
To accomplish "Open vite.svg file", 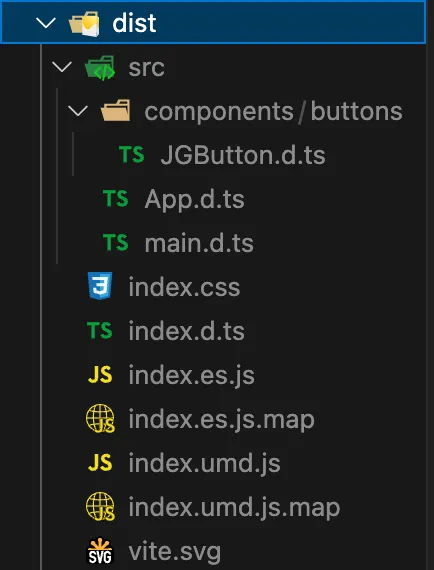I will (175, 553).
